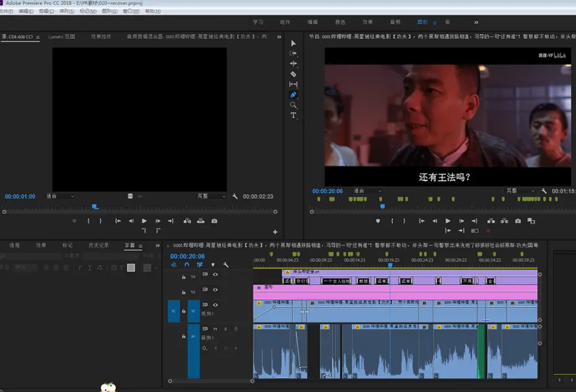Toggle V1 track output eye
Image resolution: width=576 pixels, height=392 pixels.
point(216,305)
